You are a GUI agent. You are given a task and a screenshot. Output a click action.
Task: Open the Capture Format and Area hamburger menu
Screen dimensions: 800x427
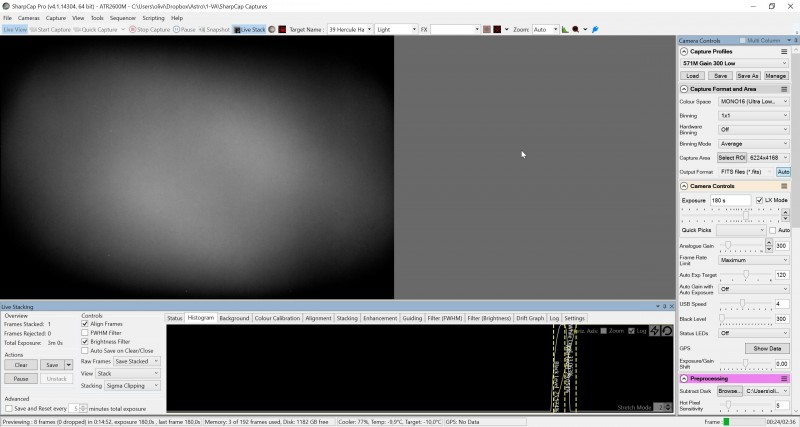[784, 89]
